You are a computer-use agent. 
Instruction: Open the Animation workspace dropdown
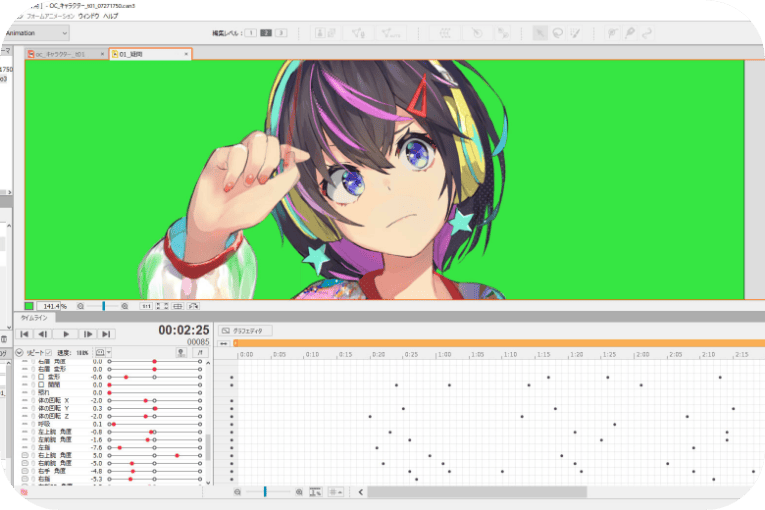[x=36, y=33]
